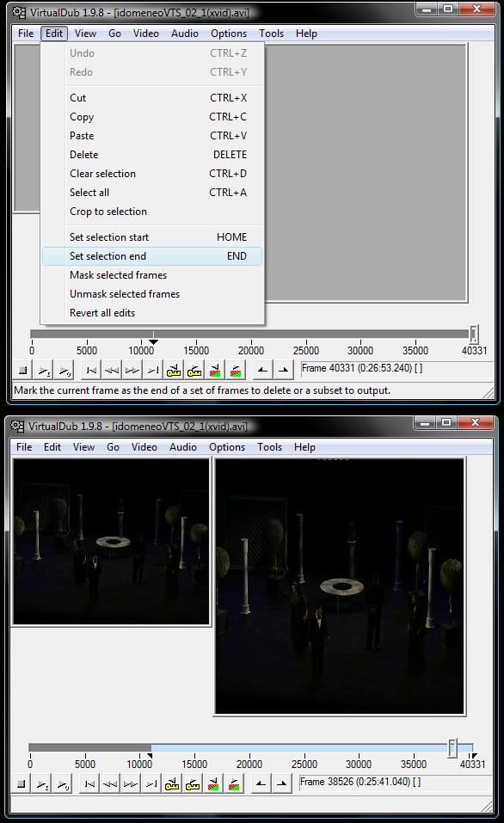Click Stop icon in window showing Frame 40331
504x823 pixels.
pos(22,371)
